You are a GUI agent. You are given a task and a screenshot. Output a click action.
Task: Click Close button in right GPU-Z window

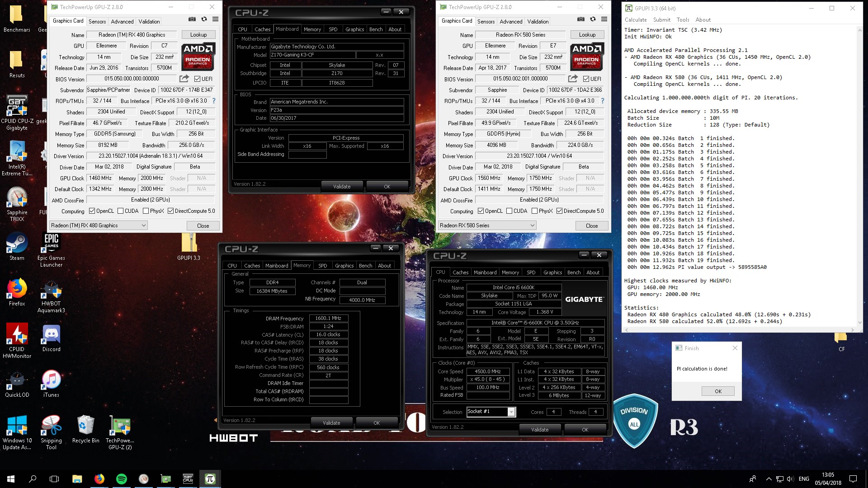592,225
